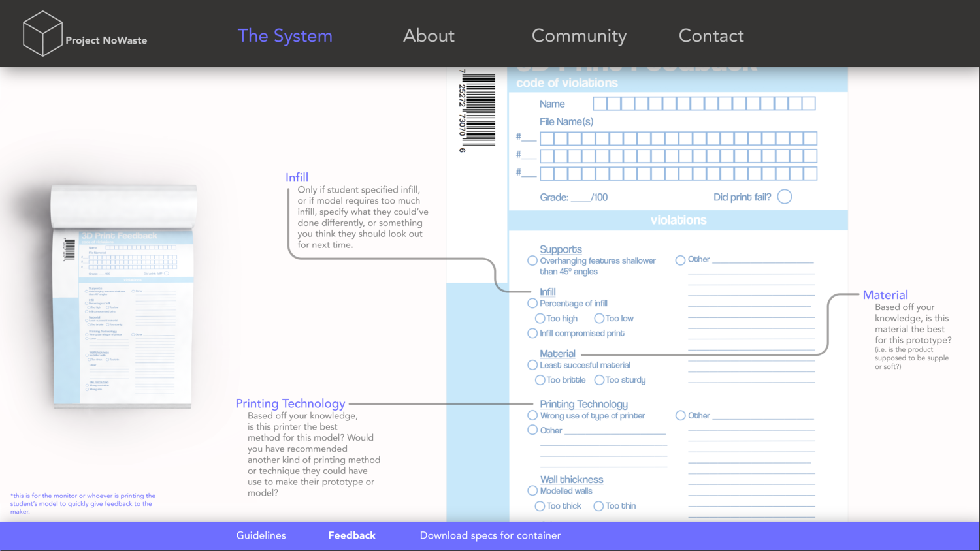The image size is (980, 551).
Task: Click the feedback notepad thumbnail image
Action: tap(123, 296)
